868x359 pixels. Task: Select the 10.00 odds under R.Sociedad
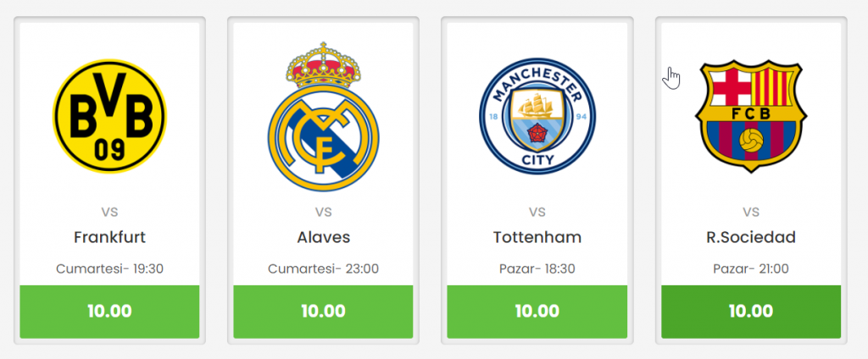751,312
